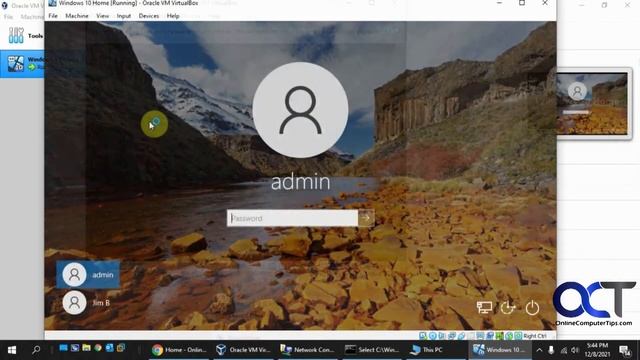
Task: Open the File menu of the VM window
Action: coord(53,16)
